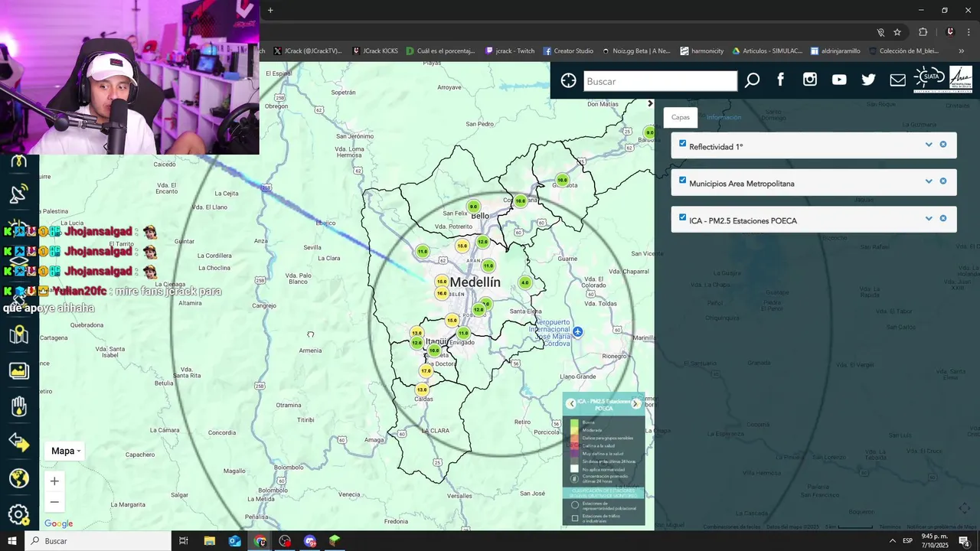This screenshot has width=980, height=551.
Task: Click the Area Metropolitana logo
Action: click(x=961, y=79)
